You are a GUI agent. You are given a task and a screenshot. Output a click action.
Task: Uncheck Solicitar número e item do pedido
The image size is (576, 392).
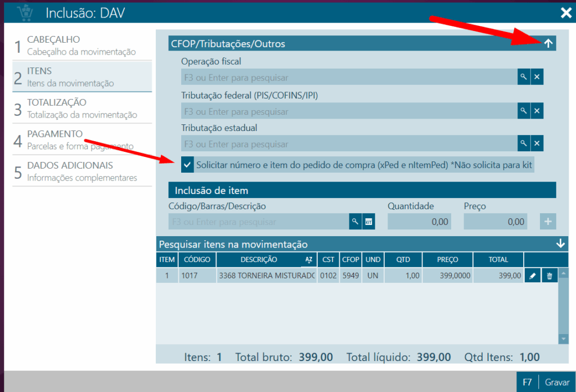(187, 165)
